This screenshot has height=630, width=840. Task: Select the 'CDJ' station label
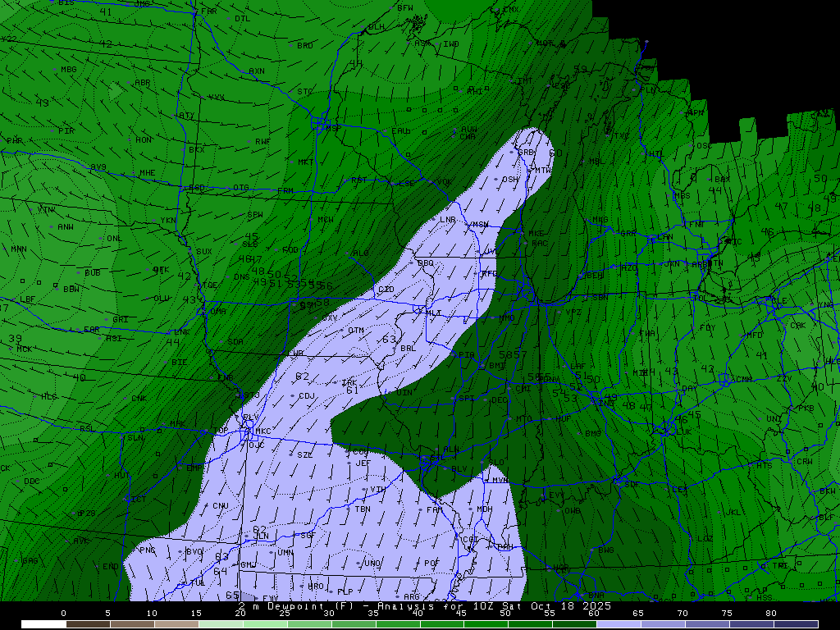(x=307, y=396)
